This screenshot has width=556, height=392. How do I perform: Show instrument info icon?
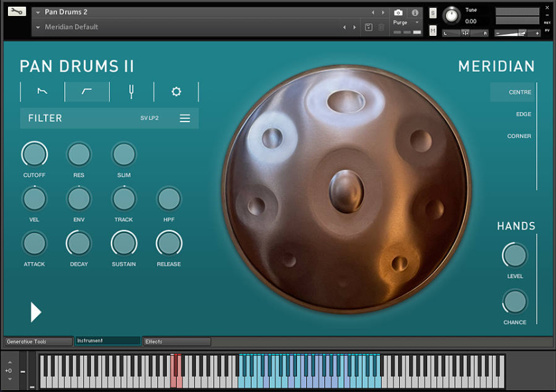click(415, 13)
